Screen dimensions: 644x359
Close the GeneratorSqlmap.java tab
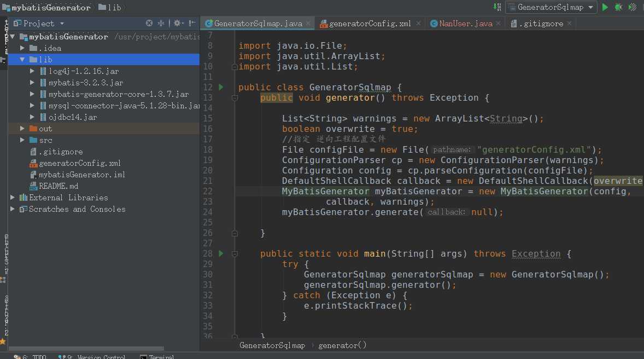click(308, 24)
